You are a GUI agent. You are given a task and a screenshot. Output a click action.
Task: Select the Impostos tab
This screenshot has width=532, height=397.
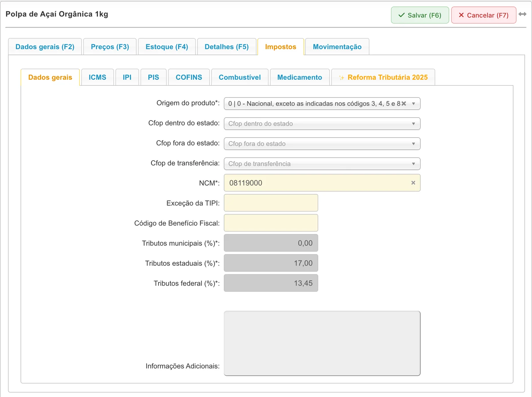tap(281, 47)
